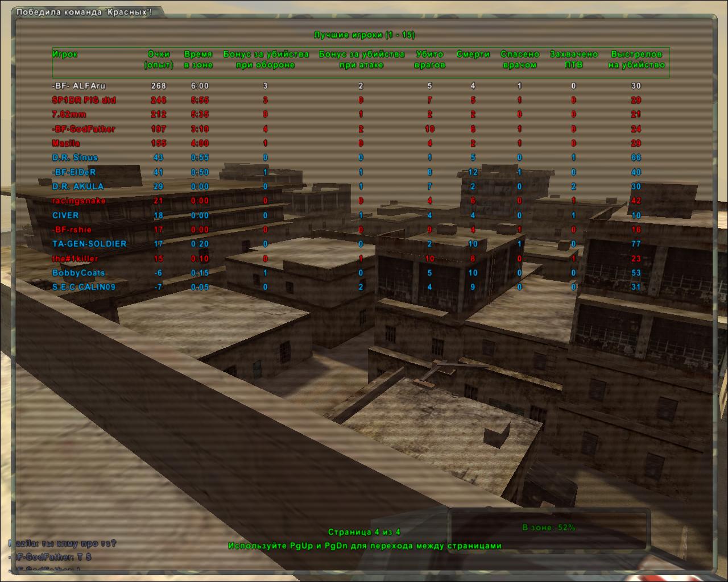Select player 'S.E.C CALIN09'

84,287
